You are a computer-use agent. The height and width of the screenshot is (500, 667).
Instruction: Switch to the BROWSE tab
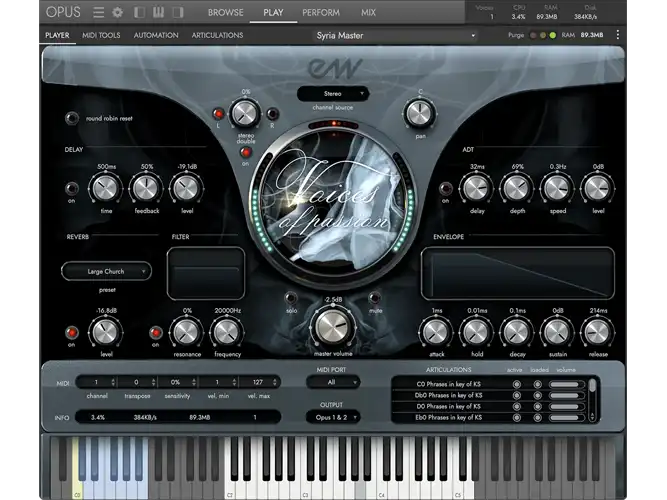225,12
